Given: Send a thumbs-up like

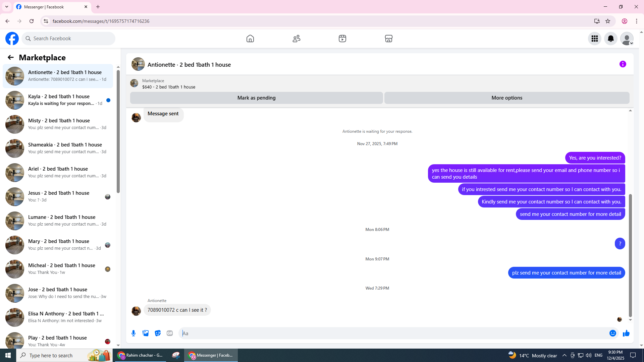Looking at the screenshot, I should tap(626, 333).
